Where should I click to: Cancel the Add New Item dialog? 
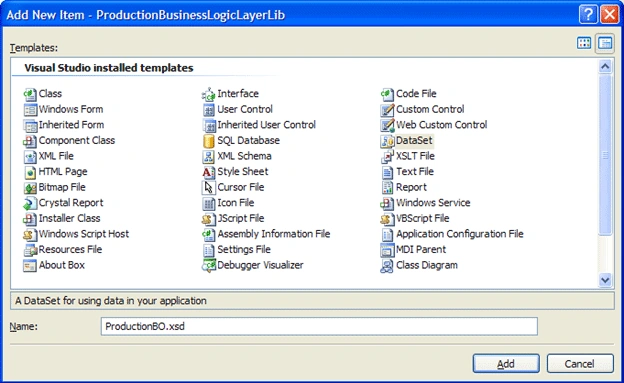580,363
